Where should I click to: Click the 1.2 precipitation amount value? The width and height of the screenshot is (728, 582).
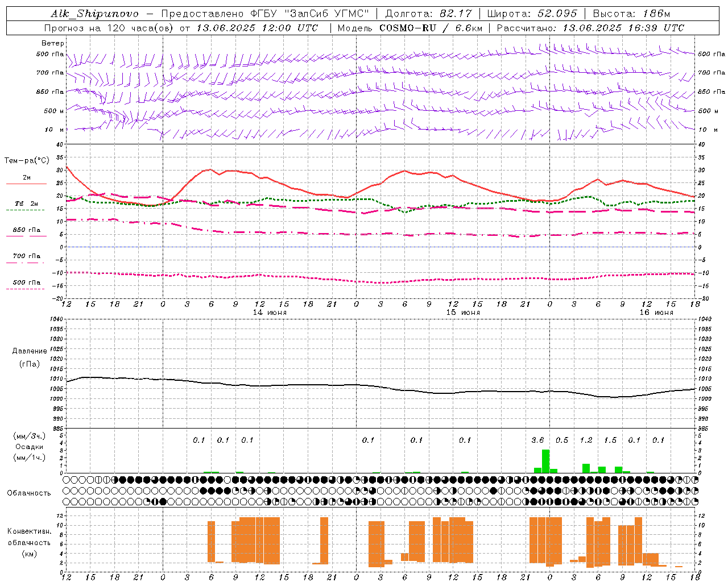[x=586, y=440]
